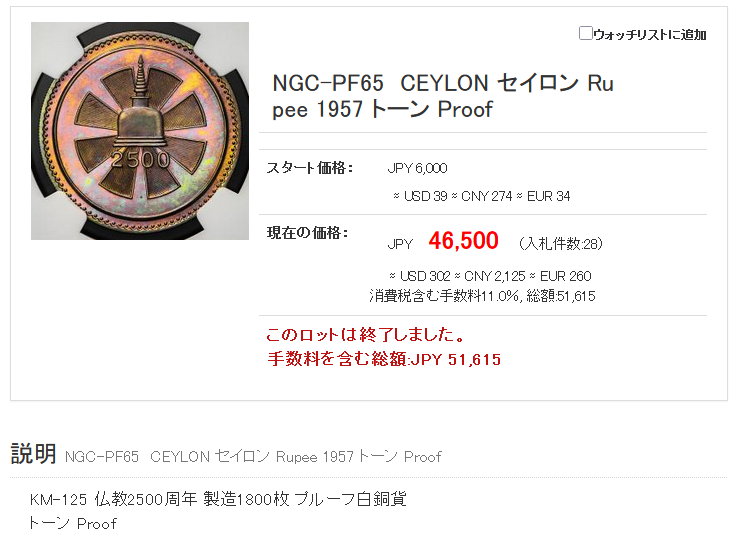Click the USD 39 start price conversion
This screenshot has width=736, height=542.
tap(419, 196)
